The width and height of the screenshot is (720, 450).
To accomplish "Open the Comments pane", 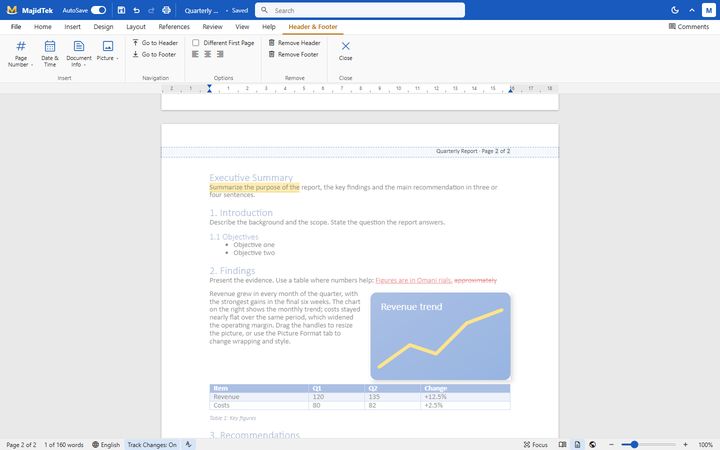I will (689, 27).
